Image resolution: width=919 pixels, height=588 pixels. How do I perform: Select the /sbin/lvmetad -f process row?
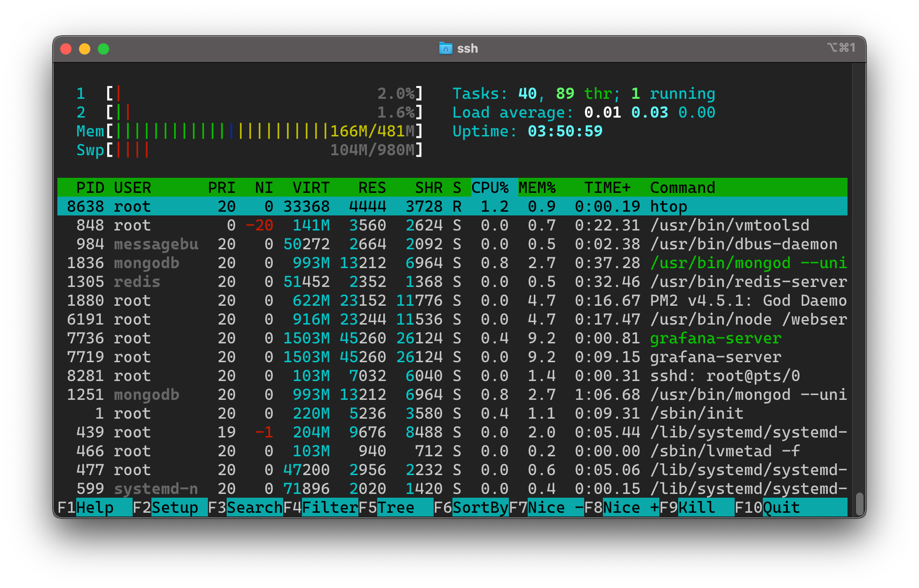point(452,451)
